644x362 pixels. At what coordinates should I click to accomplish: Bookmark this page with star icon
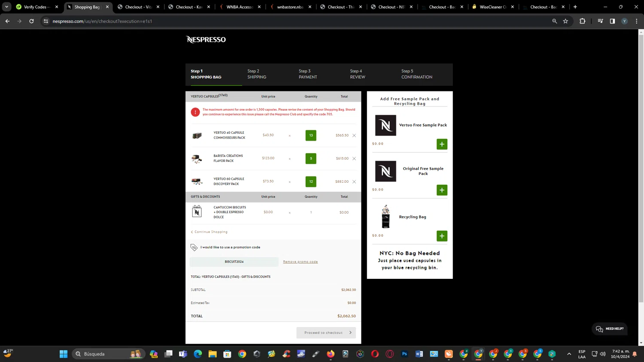click(x=565, y=21)
